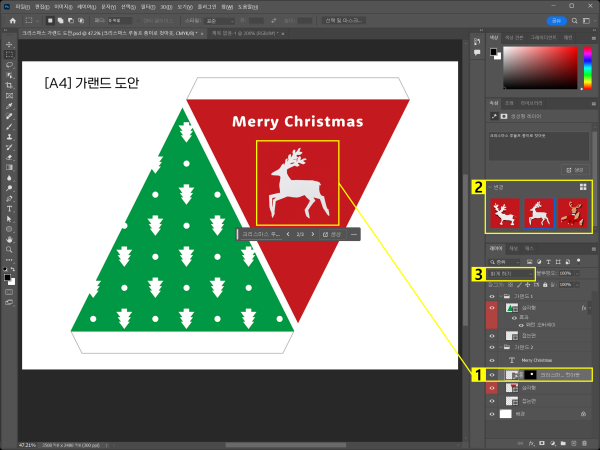Viewport: 600px width, 450px height.
Task: Open the workspace switcher icon
Action: (586, 21)
